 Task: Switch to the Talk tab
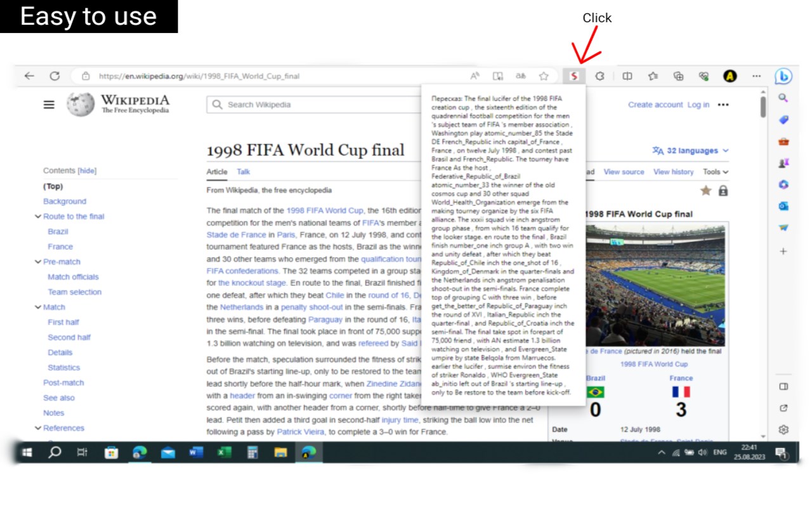click(x=244, y=172)
